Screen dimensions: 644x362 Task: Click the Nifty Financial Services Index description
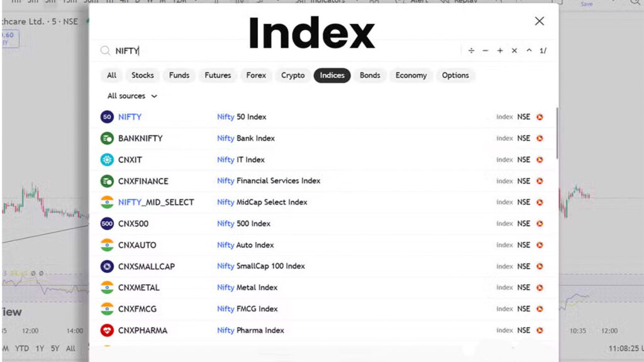click(269, 181)
